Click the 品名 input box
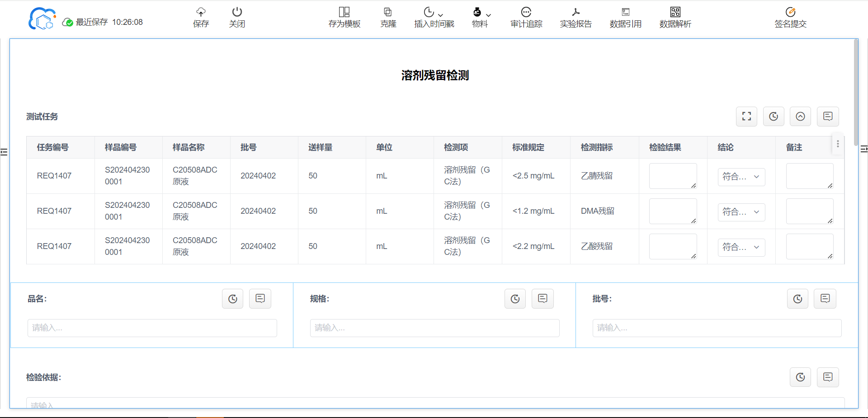 [x=152, y=328]
